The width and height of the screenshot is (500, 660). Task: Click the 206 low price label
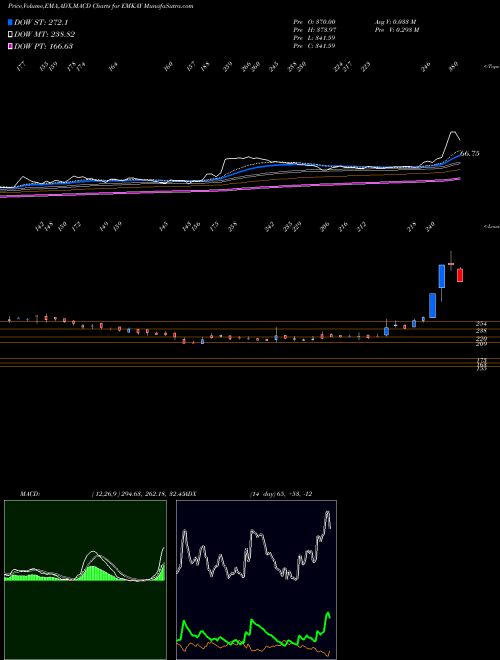324,227
